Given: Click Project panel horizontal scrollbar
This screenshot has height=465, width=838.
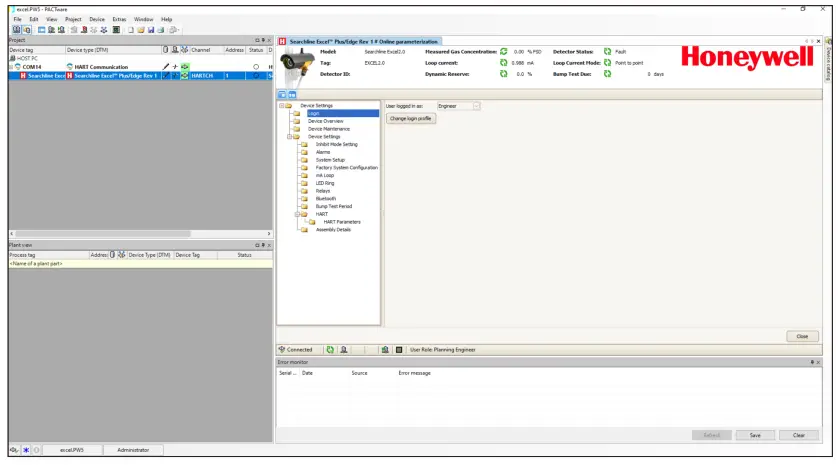Looking at the screenshot, I should tap(103, 234).
